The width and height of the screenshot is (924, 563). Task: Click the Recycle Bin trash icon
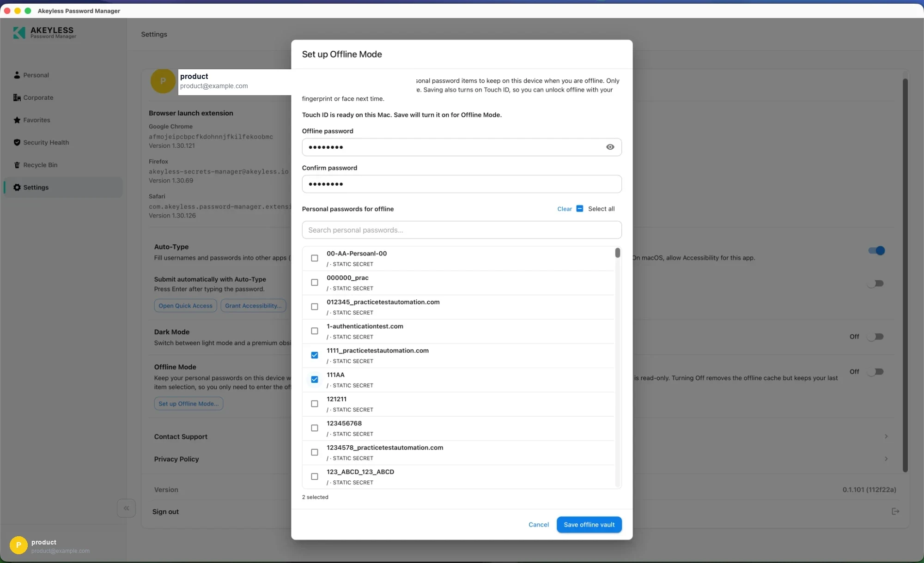(17, 165)
